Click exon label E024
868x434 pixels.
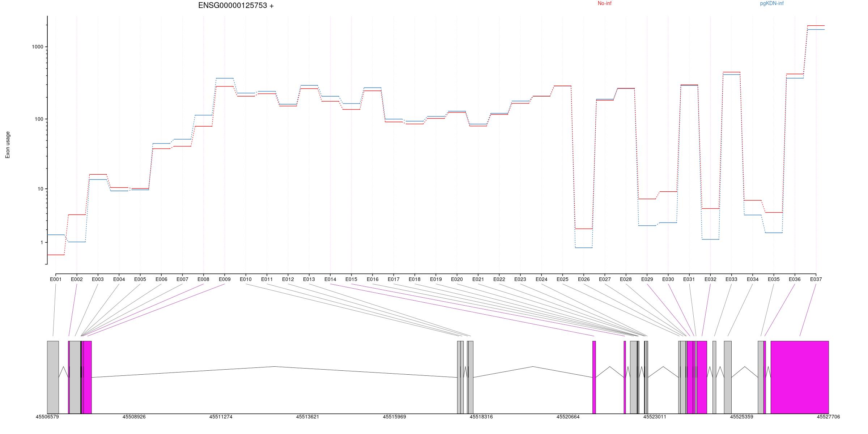coord(541,279)
